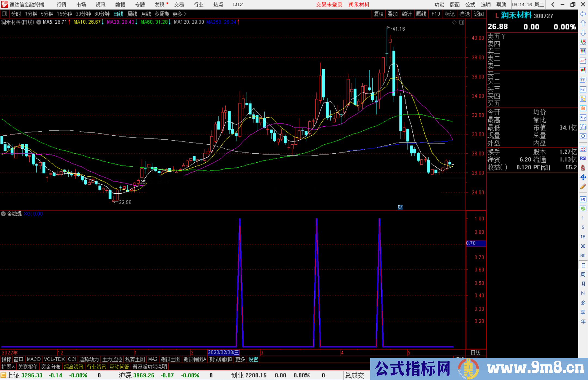Select the pencil drawing tool icon
Image resolution: width=588 pixels, height=380 pixels.
point(583,187)
